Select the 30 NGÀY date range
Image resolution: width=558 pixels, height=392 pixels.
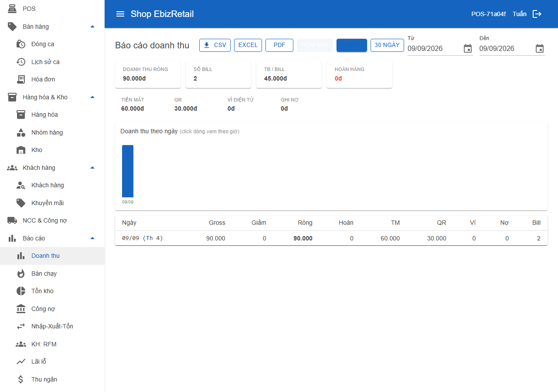387,45
